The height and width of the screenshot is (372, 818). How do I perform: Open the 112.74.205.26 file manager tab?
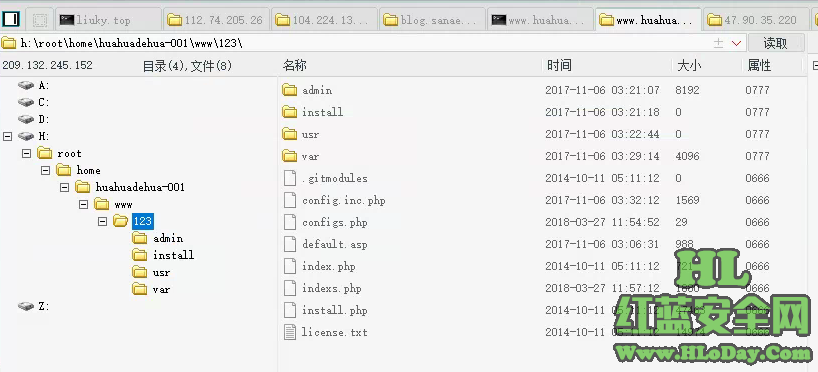click(x=216, y=20)
